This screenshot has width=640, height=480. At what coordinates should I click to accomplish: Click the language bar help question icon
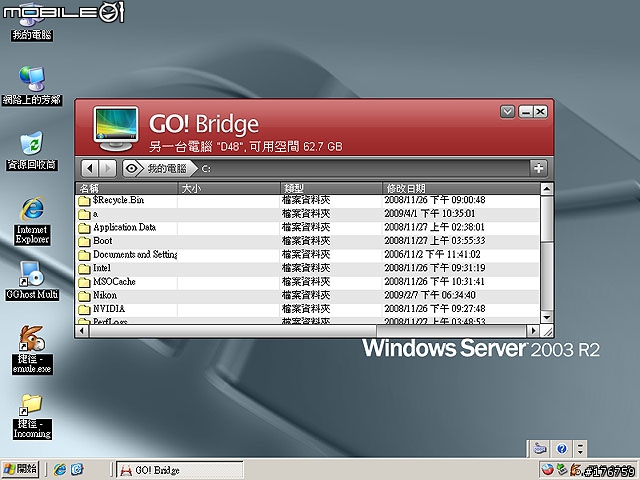[561, 449]
